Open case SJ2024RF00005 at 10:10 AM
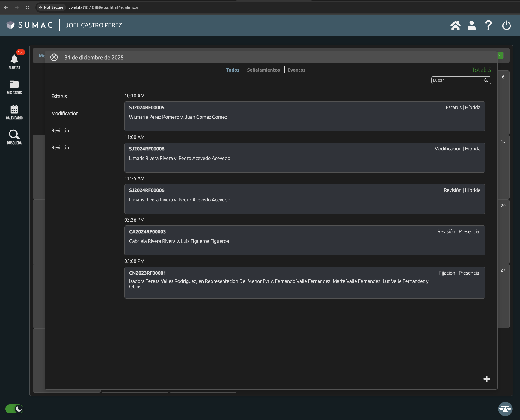The height and width of the screenshot is (420, 520). click(305, 116)
